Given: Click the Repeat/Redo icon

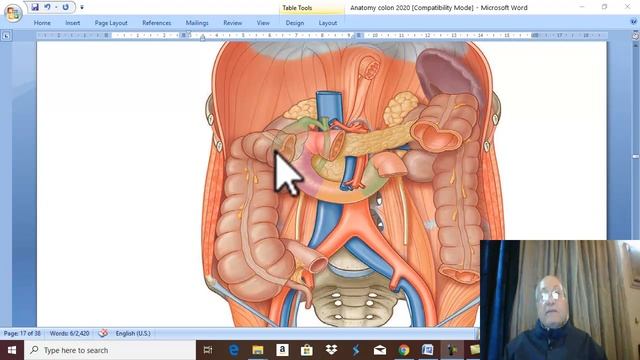Looking at the screenshot, I should 65,7.
